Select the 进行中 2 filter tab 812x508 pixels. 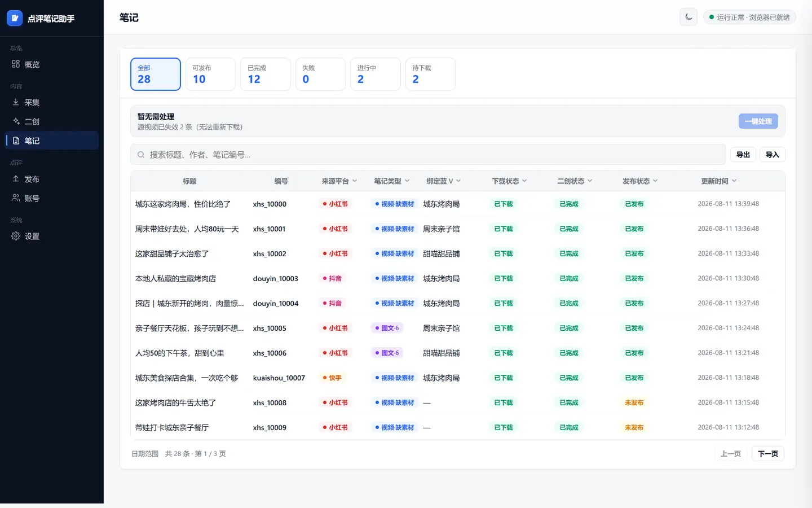pyautogui.click(x=376, y=74)
